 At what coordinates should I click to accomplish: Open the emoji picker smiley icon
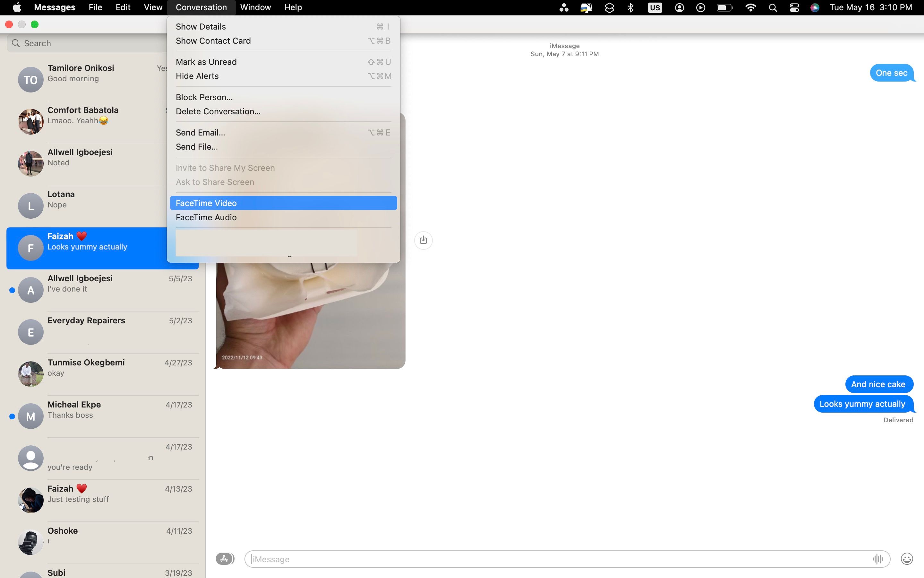(907, 559)
